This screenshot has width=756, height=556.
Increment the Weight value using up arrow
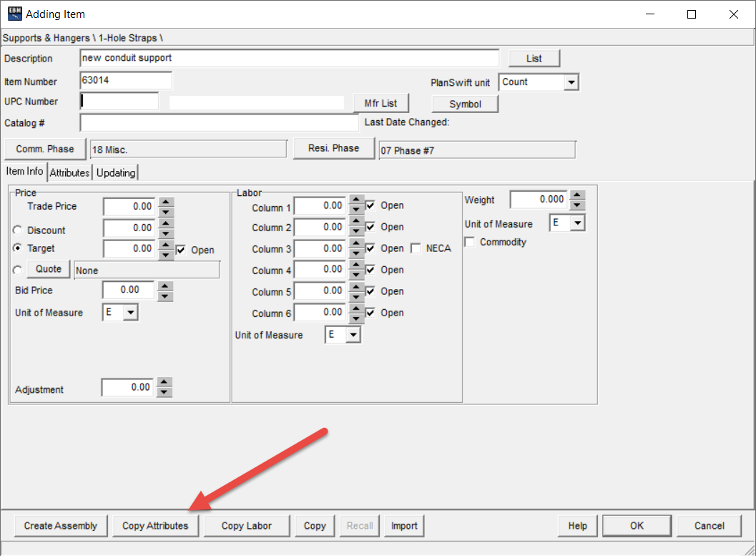[576, 195]
